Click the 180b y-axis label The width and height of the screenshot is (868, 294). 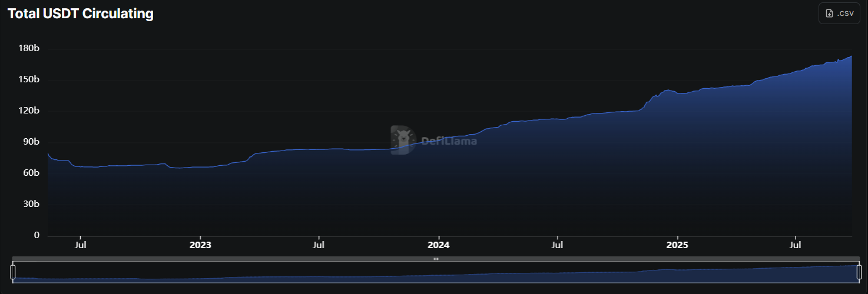click(x=29, y=48)
